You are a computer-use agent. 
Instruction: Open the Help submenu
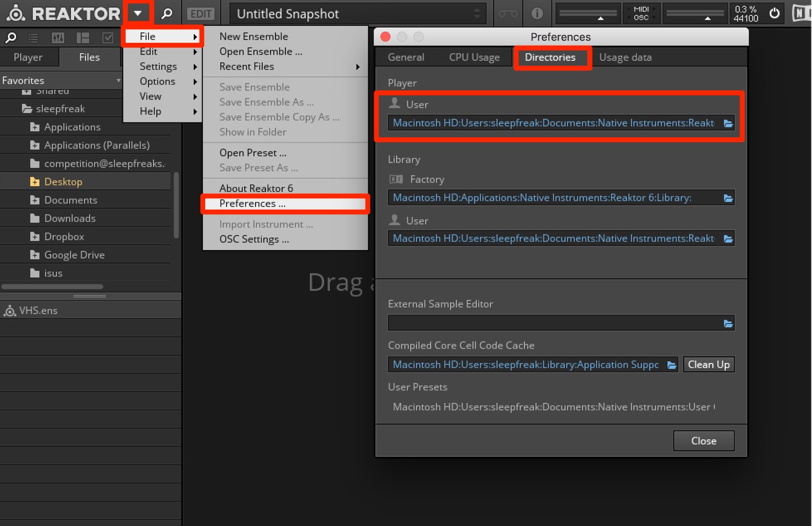coord(163,111)
